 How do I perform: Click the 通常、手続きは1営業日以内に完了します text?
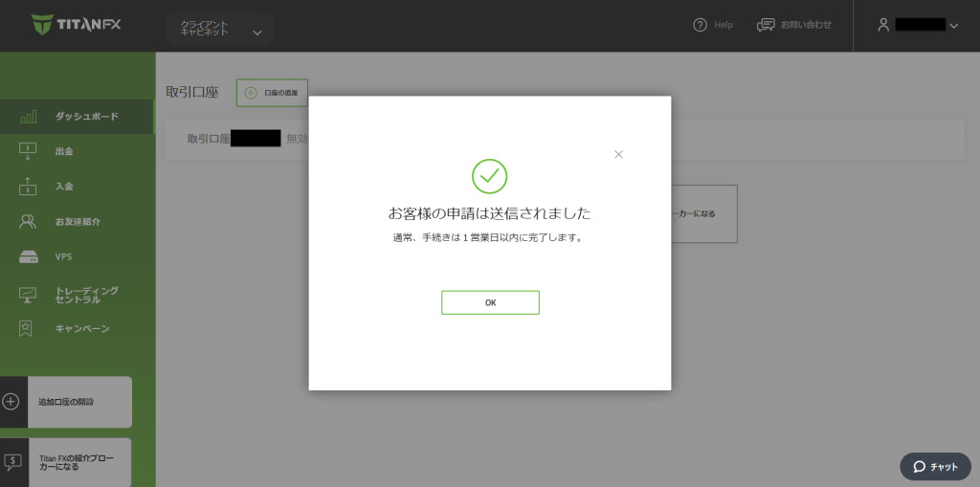(x=487, y=238)
